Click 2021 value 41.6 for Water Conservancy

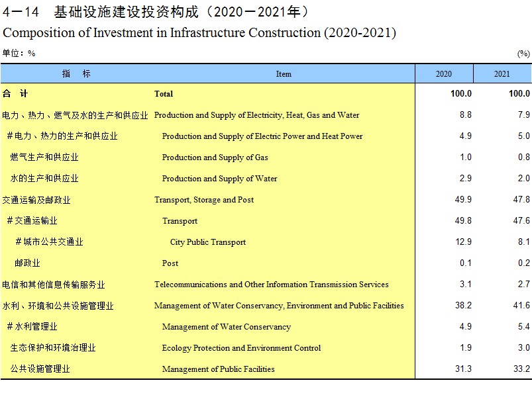click(x=521, y=306)
